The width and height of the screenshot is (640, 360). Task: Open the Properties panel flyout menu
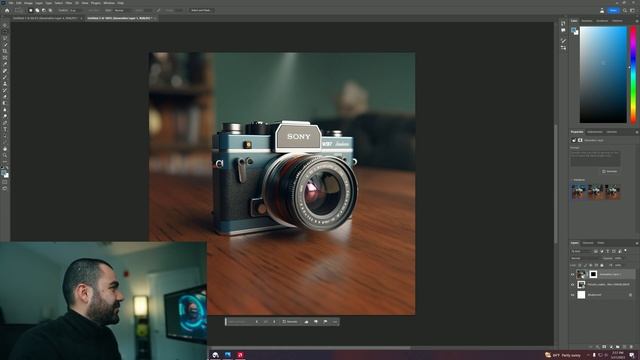[x=636, y=132]
